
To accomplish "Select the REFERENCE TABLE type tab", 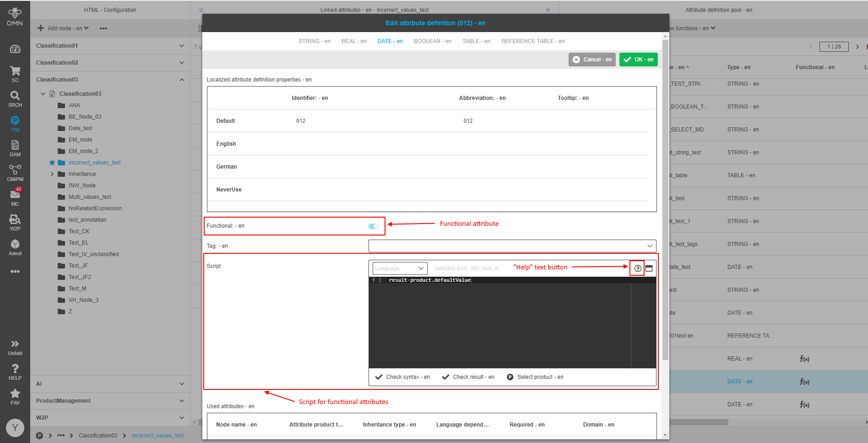I will 532,41.
